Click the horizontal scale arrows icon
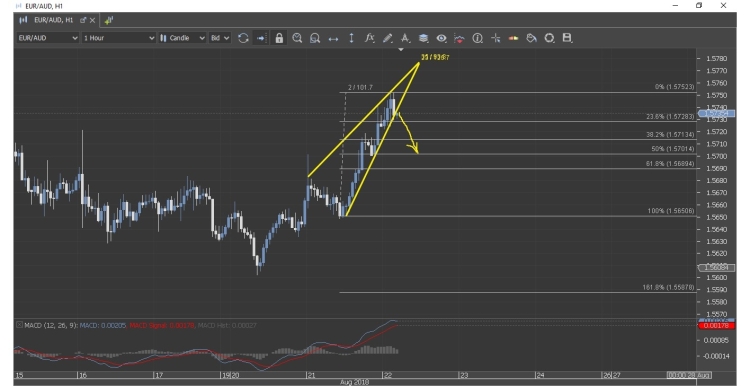Image resolution: width=750 pixels, height=386 pixels. pos(333,38)
